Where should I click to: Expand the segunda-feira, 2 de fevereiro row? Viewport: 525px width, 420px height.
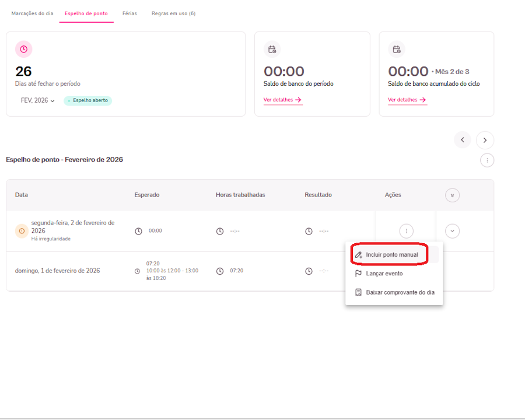tap(452, 231)
